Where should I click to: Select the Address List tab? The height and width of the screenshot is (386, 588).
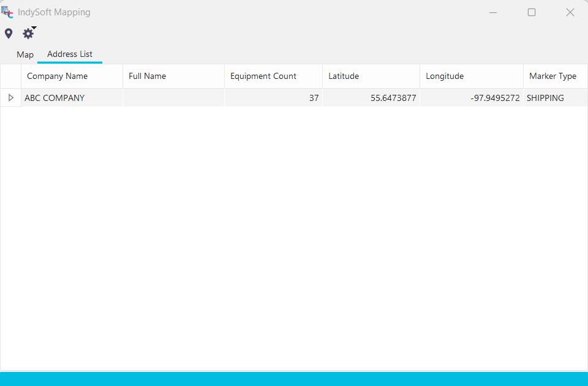click(x=70, y=54)
